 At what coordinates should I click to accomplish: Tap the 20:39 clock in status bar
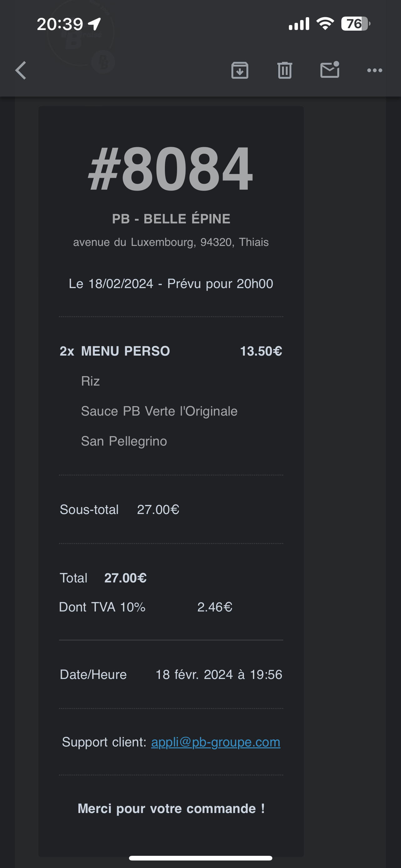[60, 24]
